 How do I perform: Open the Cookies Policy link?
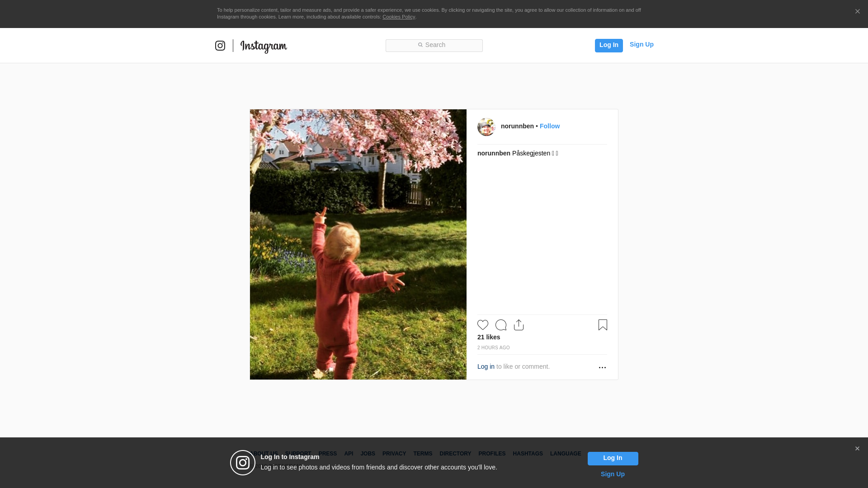pyautogui.click(x=399, y=17)
